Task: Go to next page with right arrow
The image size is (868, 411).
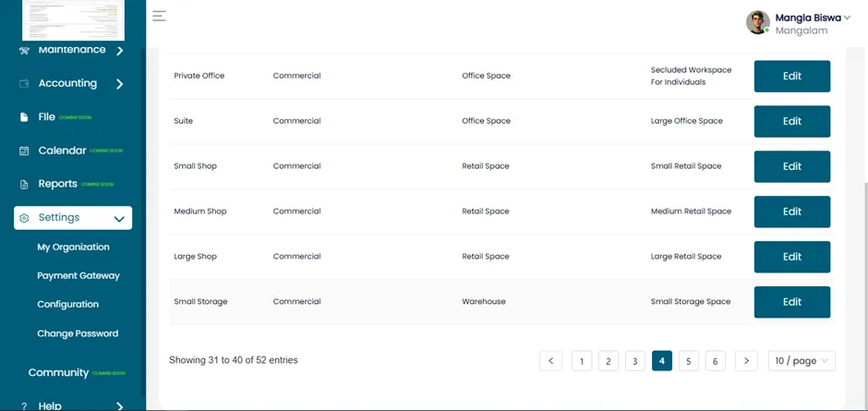Action: [x=746, y=361]
